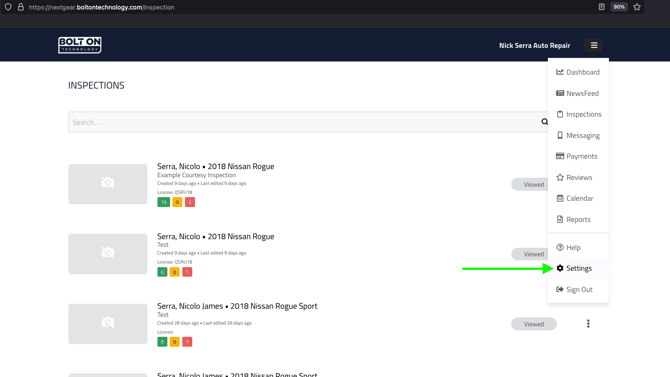Click the 90% zoom level indicator
The width and height of the screenshot is (670, 377).
click(619, 7)
